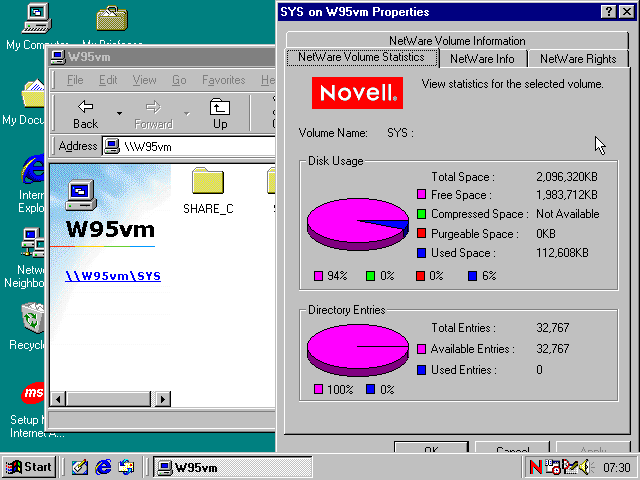Go Up one level in W95vm toolbar

tap(220, 114)
